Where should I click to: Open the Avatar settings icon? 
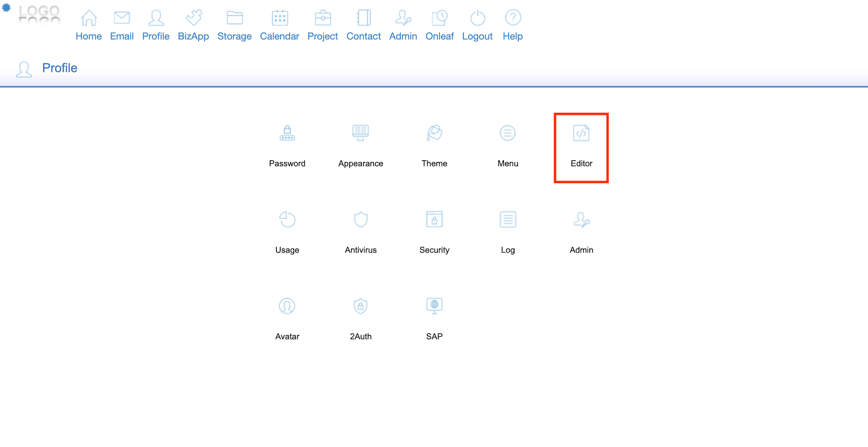pos(287,306)
